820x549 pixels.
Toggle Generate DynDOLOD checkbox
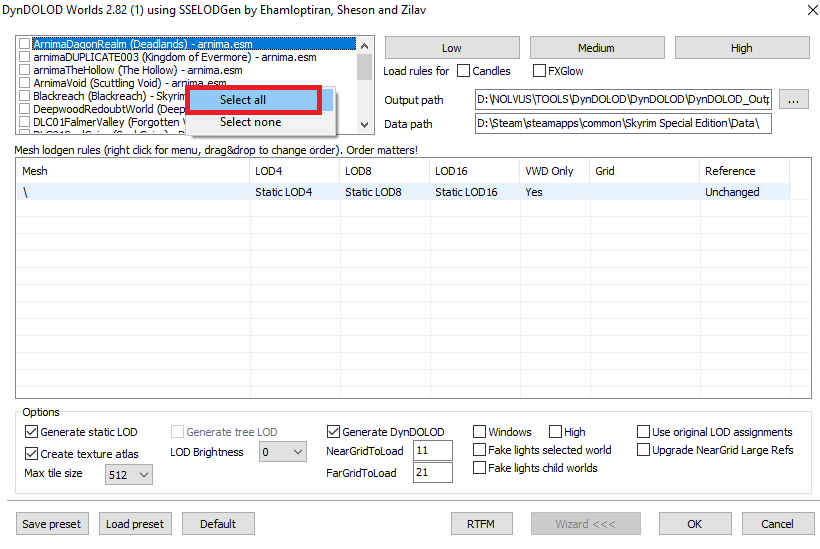coord(333,432)
